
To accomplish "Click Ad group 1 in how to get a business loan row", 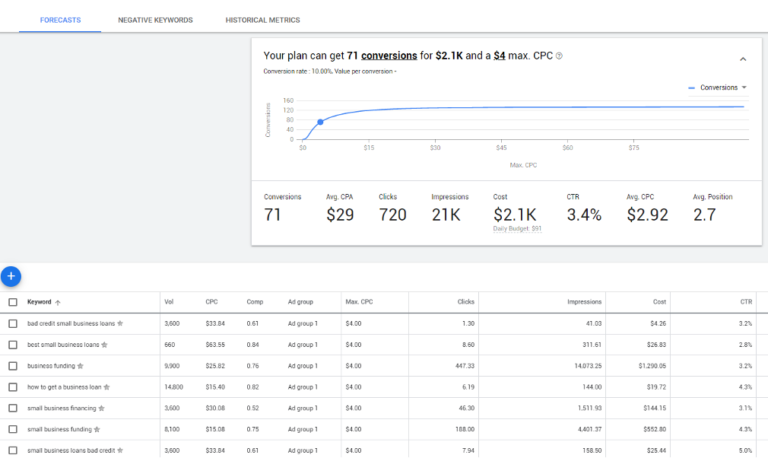I will coord(303,387).
